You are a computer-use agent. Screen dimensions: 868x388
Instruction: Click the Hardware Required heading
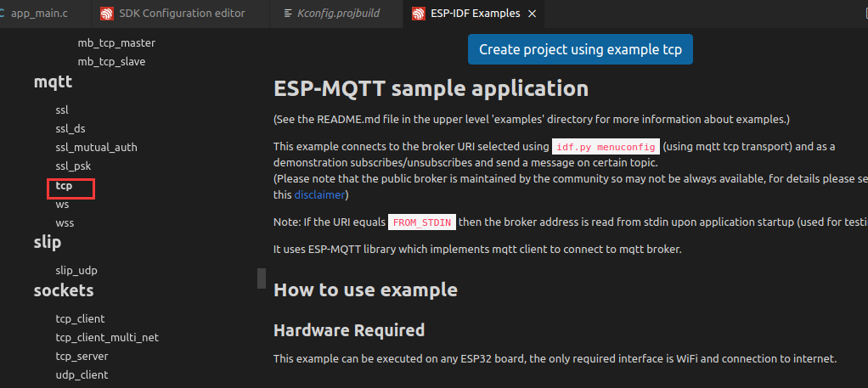coord(349,330)
